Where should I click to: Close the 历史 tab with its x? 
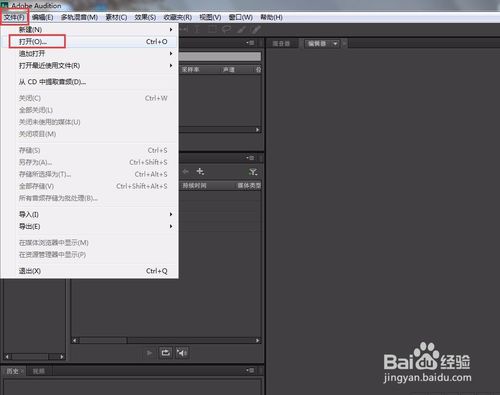pyautogui.click(x=22, y=371)
